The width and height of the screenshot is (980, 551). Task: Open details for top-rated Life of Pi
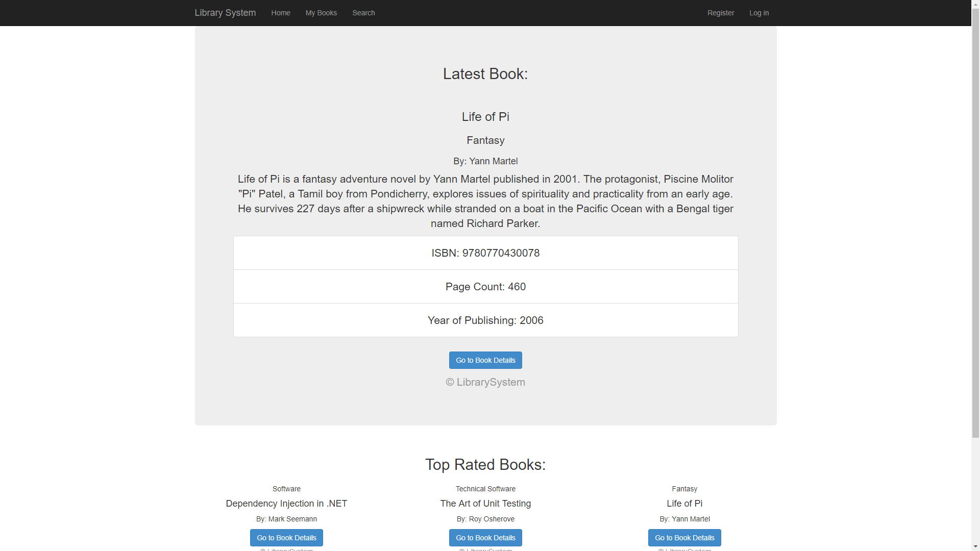click(684, 538)
